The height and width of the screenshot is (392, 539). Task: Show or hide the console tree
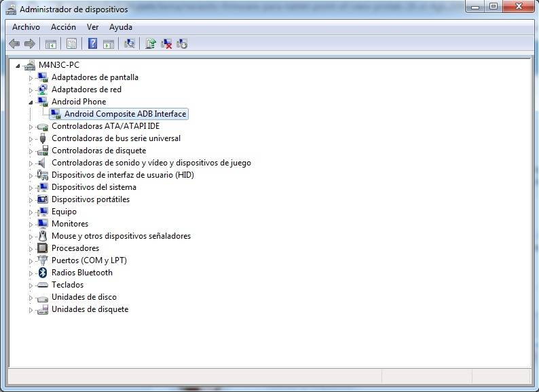tap(50, 43)
